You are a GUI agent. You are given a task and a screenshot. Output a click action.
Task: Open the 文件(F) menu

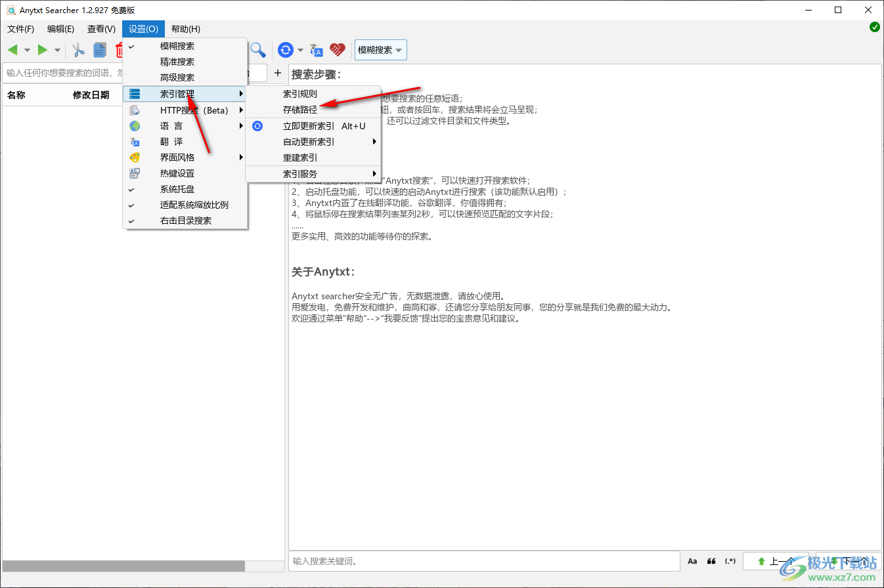(21, 29)
